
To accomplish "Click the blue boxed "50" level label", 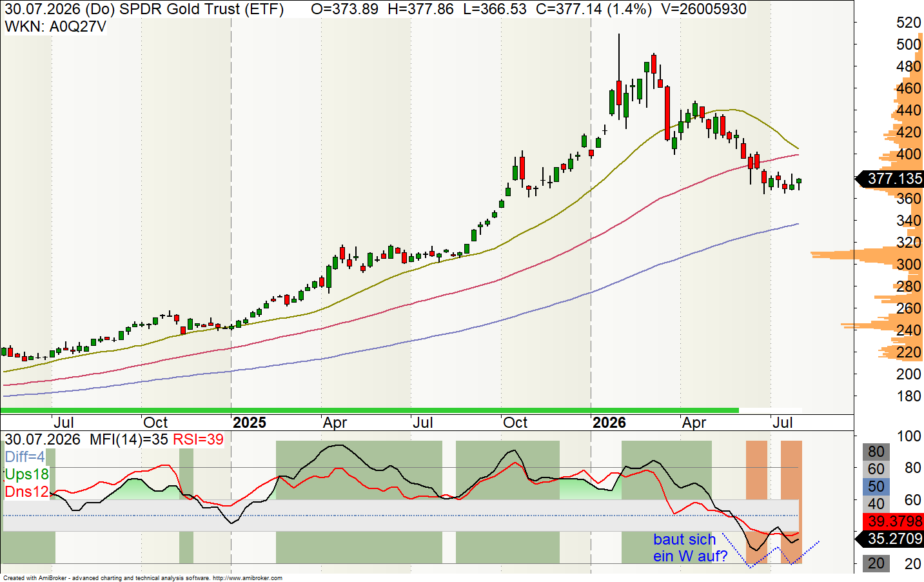I will point(876,487).
